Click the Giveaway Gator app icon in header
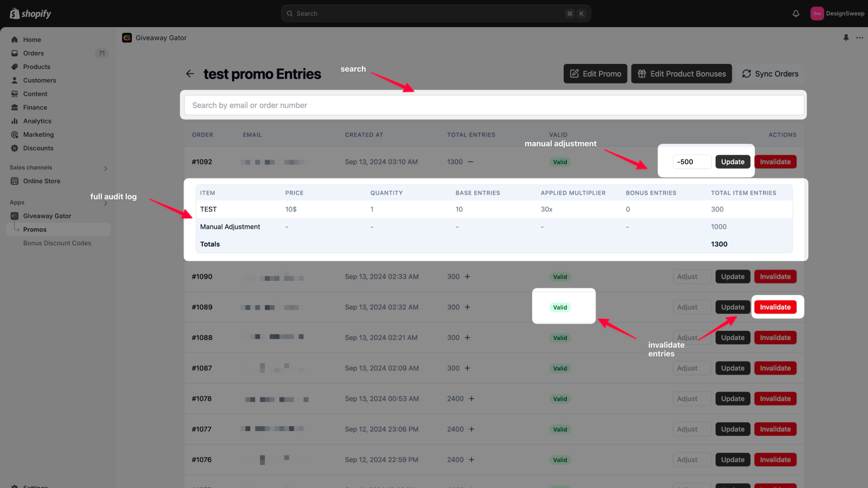Viewport: 868px width, 488px height. point(127,38)
